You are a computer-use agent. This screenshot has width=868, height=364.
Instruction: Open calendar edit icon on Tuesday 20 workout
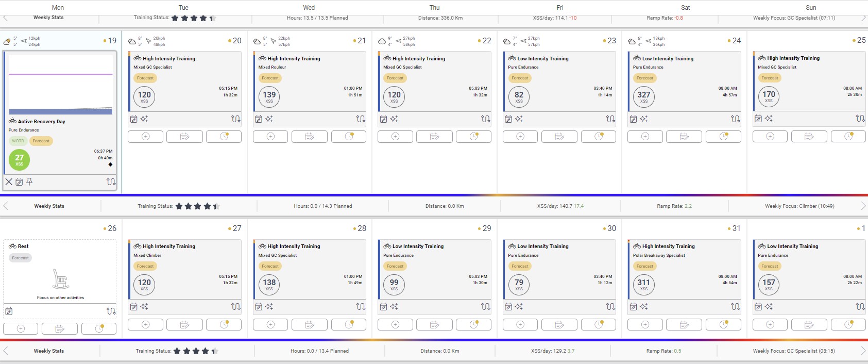coord(134,119)
